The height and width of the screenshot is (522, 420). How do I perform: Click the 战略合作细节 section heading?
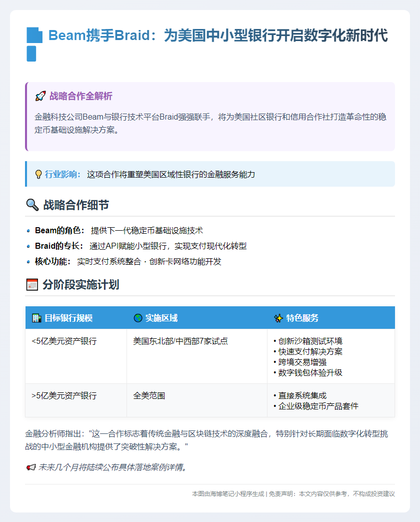pyautogui.click(x=76, y=205)
